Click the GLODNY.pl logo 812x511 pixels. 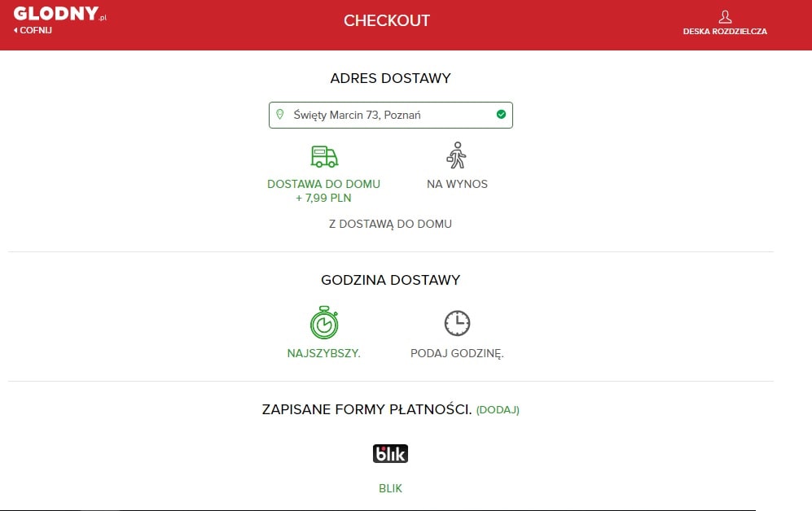coord(59,14)
